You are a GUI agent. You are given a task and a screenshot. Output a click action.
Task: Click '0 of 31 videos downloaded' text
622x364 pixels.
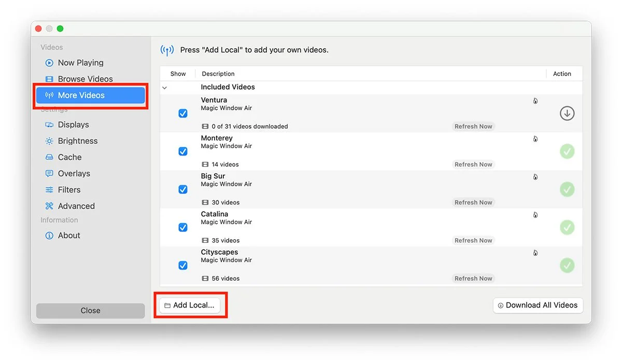point(250,126)
